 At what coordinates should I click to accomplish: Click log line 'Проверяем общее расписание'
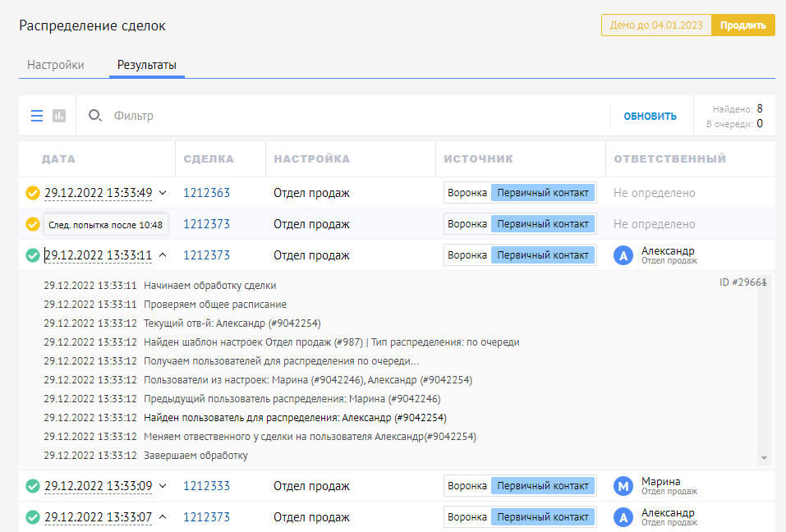(215, 305)
